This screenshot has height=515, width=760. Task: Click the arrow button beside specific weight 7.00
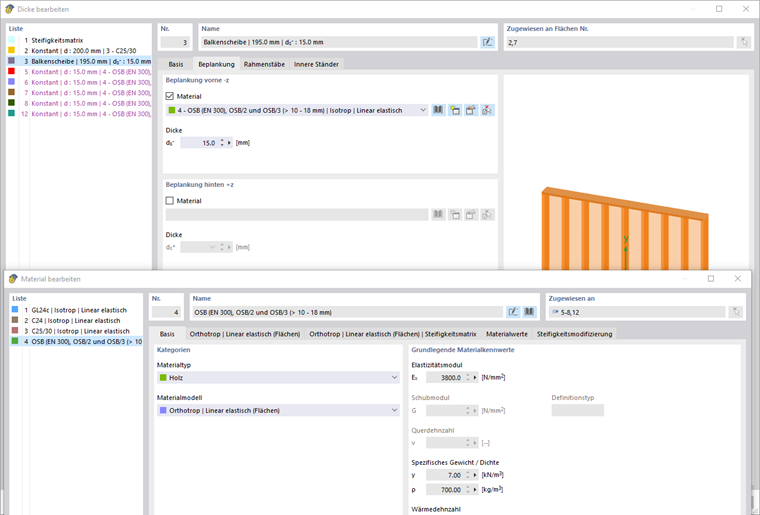pyautogui.click(x=475, y=475)
